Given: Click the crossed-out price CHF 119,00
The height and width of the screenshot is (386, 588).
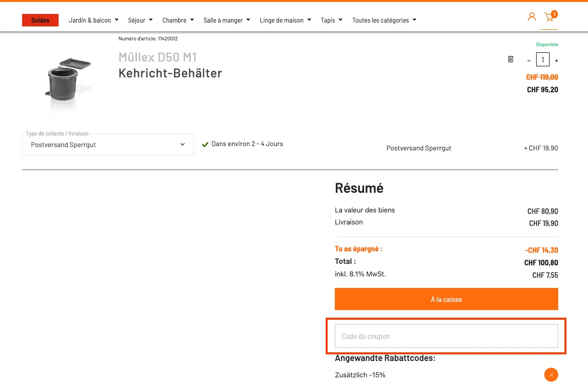Looking at the screenshot, I should (x=542, y=77).
